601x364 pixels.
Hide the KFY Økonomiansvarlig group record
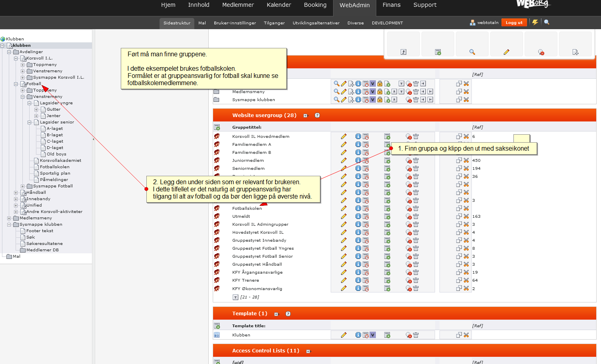coord(409,288)
